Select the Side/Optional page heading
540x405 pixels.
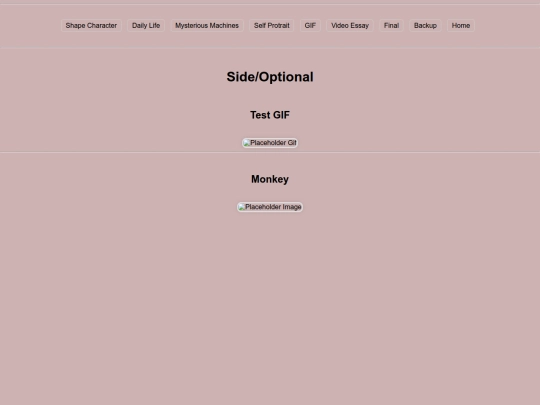(270, 77)
